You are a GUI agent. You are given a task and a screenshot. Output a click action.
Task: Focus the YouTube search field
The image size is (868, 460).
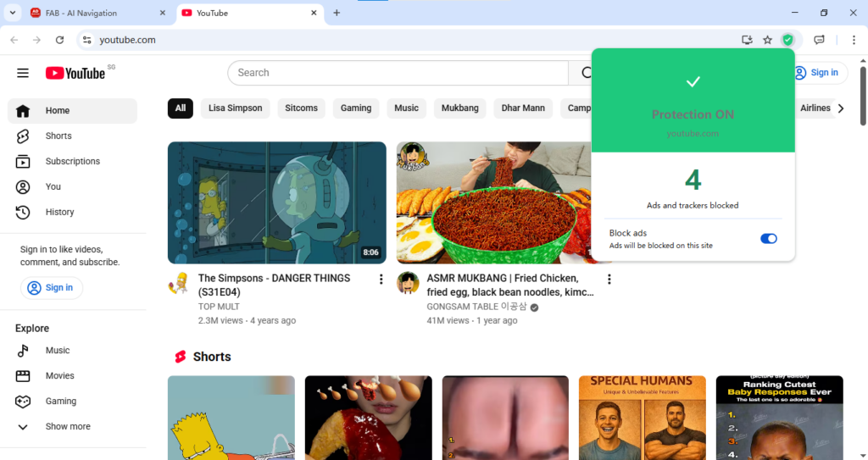[398, 73]
